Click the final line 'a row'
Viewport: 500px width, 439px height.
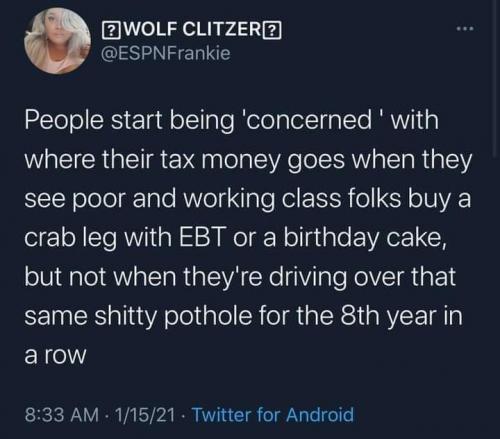click(55, 355)
